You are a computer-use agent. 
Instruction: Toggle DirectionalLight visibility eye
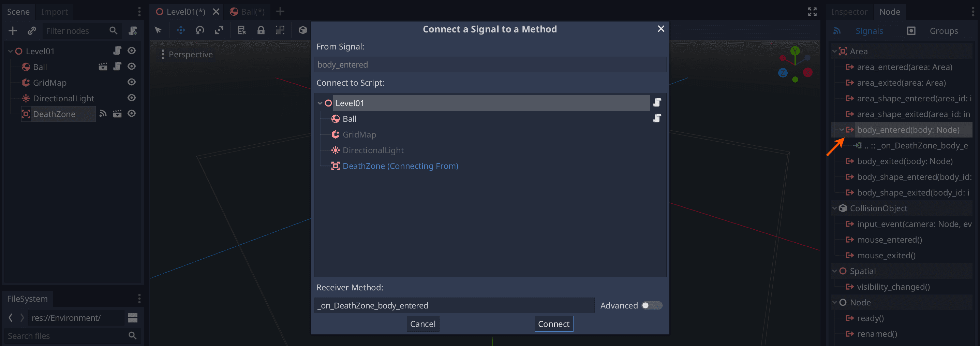(132, 98)
